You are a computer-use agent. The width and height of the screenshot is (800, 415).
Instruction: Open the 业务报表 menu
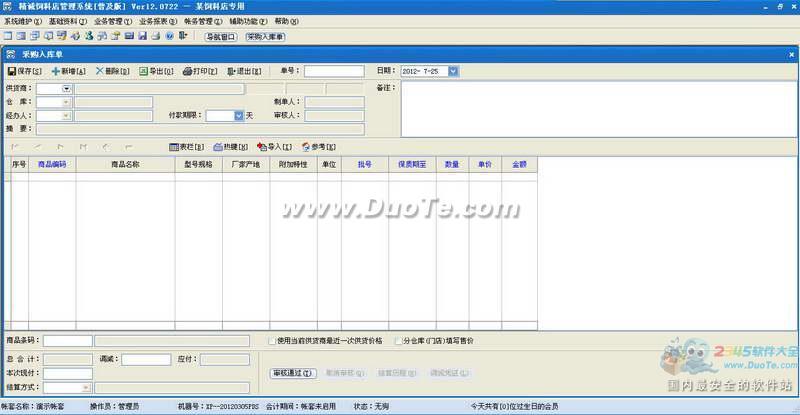tap(157, 21)
